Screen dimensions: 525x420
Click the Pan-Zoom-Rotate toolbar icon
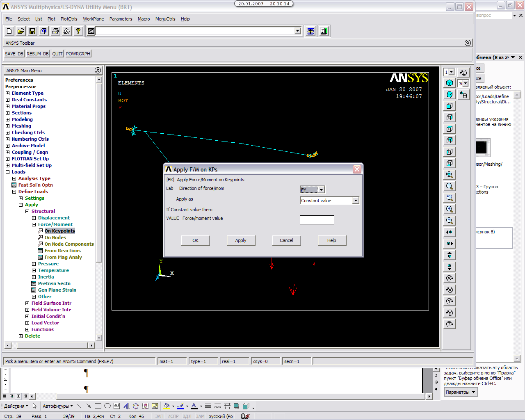(44, 31)
